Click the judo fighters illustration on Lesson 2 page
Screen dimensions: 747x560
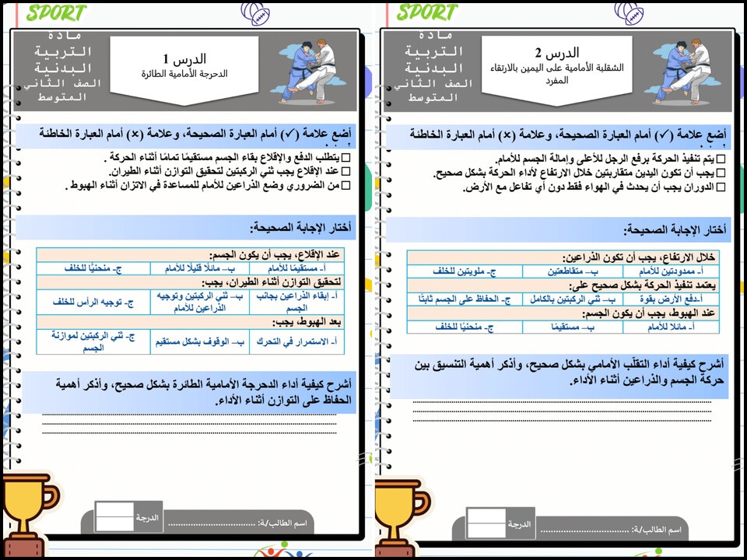click(682, 71)
